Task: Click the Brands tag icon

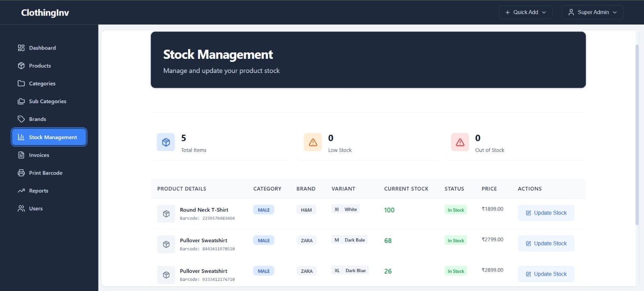Action: coord(21,119)
